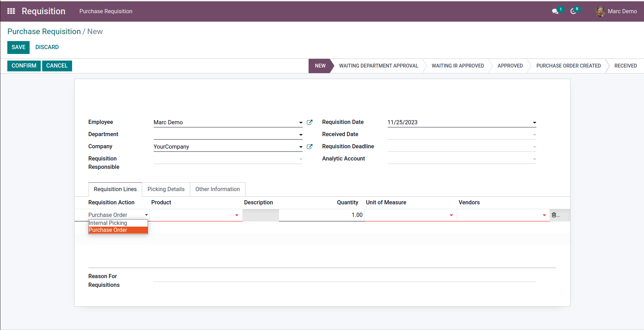Choose Purchase Order option in list
This screenshot has height=330, width=644.
point(118,230)
